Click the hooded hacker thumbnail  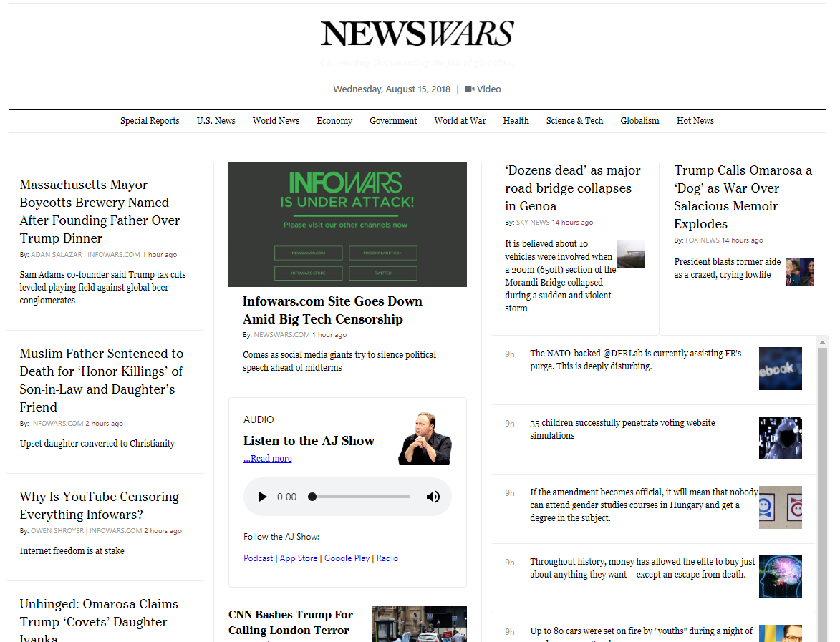click(780, 438)
